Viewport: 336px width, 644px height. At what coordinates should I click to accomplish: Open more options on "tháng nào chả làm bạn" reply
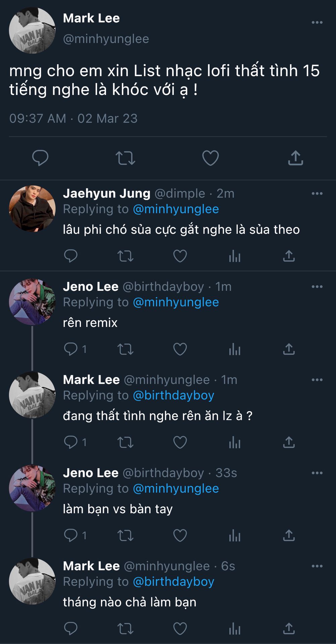(317, 566)
